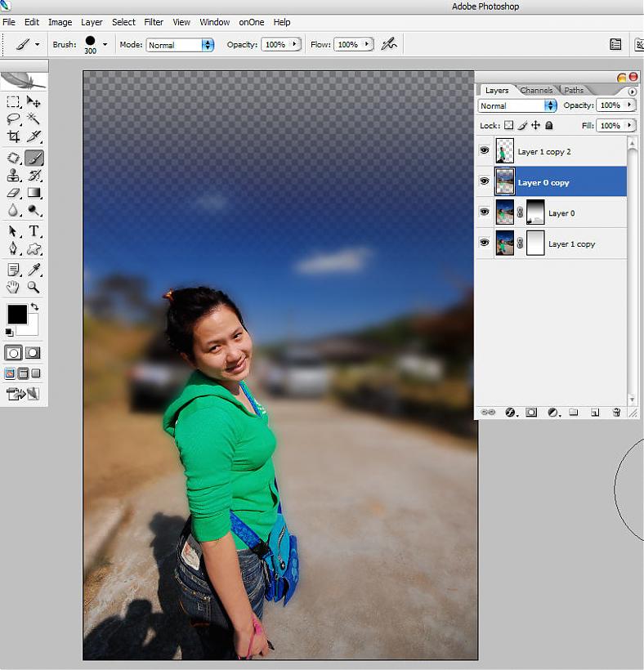Select the Eraser tool
Viewport: 644px width, 670px height.
pyautogui.click(x=13, y=193)
